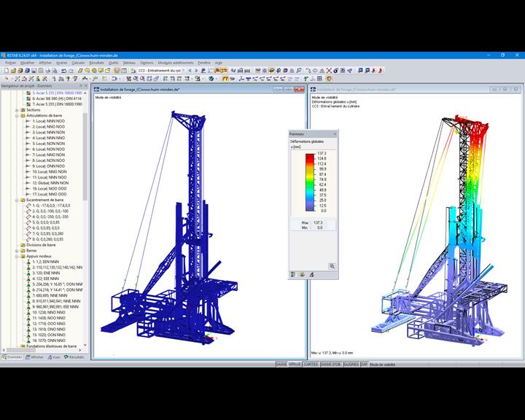This screenshot has width=525, height=420.
Task: Select tree item 12: Global; NNN NON
Action: point(50,183)
